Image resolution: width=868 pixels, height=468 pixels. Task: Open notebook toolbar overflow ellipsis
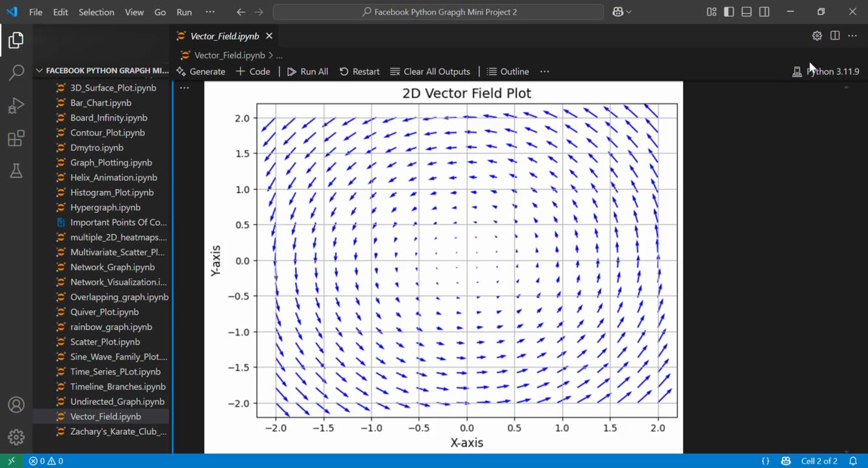tap(545, 71)
